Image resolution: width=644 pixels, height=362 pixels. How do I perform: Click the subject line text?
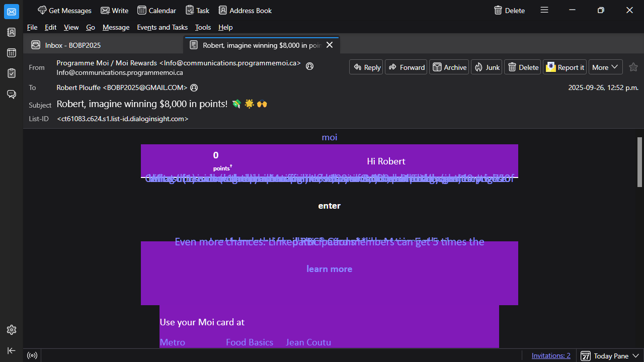coord(162,104)
